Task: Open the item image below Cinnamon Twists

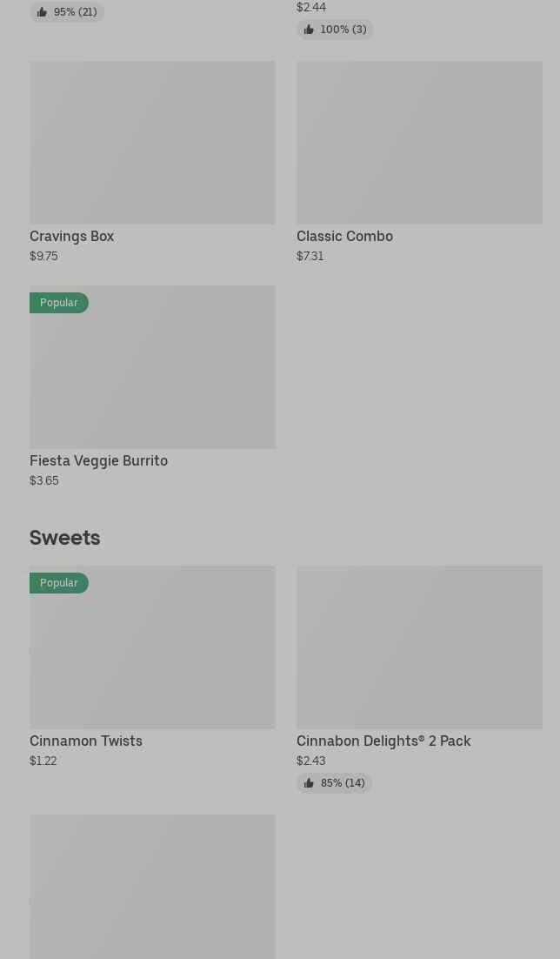Action: [x=152, y=886]
